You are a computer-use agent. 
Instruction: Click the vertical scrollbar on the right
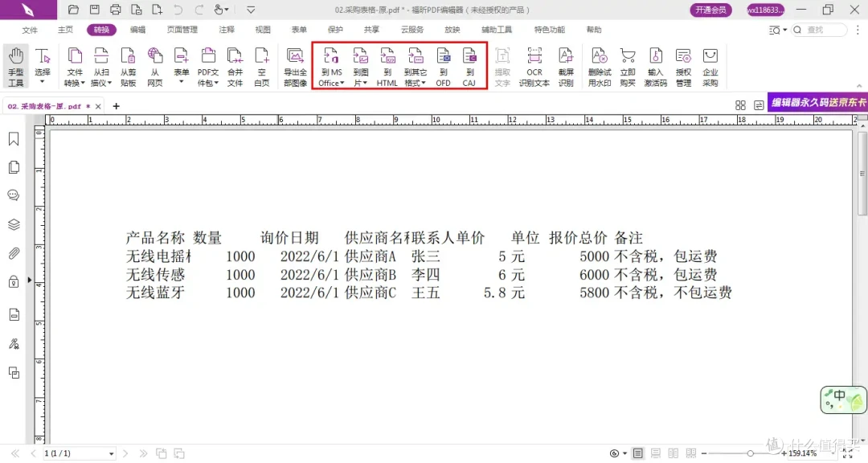(862, 174)
